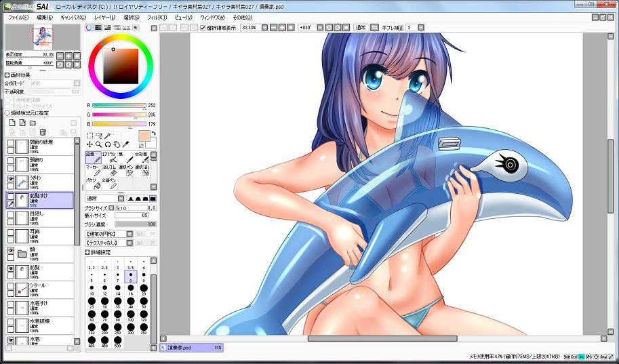Screen dimensions: 619x364
Task: Toggle the 選択領域表示 checkbox in toolbar
Action: (203, 28)
